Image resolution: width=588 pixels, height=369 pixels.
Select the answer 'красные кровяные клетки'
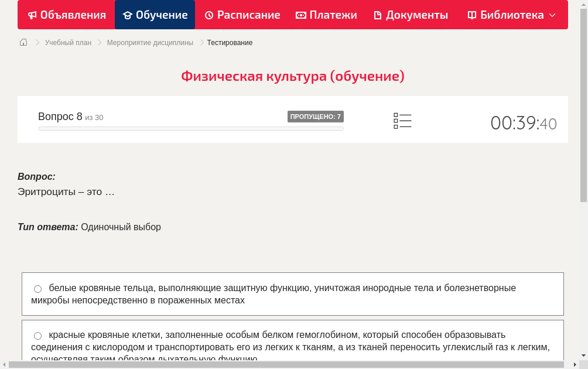(38, 336)
